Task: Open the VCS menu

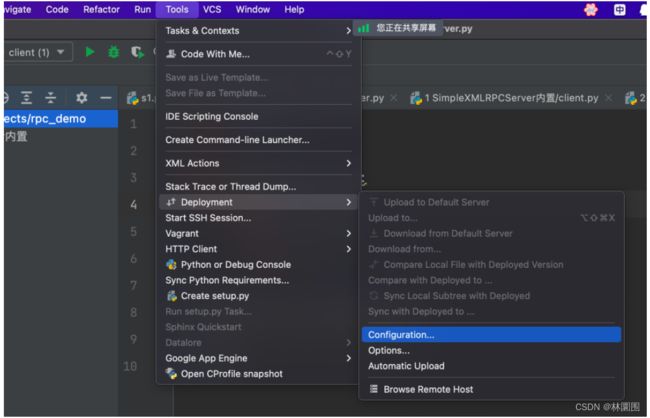Action: point(212,10)
